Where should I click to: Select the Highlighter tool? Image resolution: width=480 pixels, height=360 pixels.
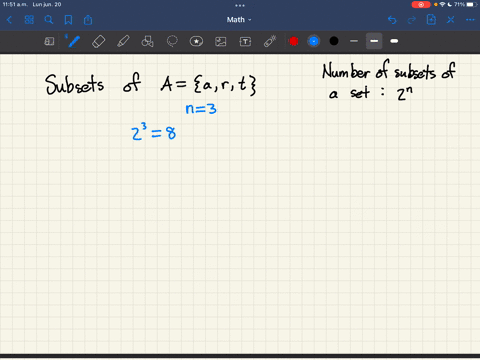click(123, 41)
